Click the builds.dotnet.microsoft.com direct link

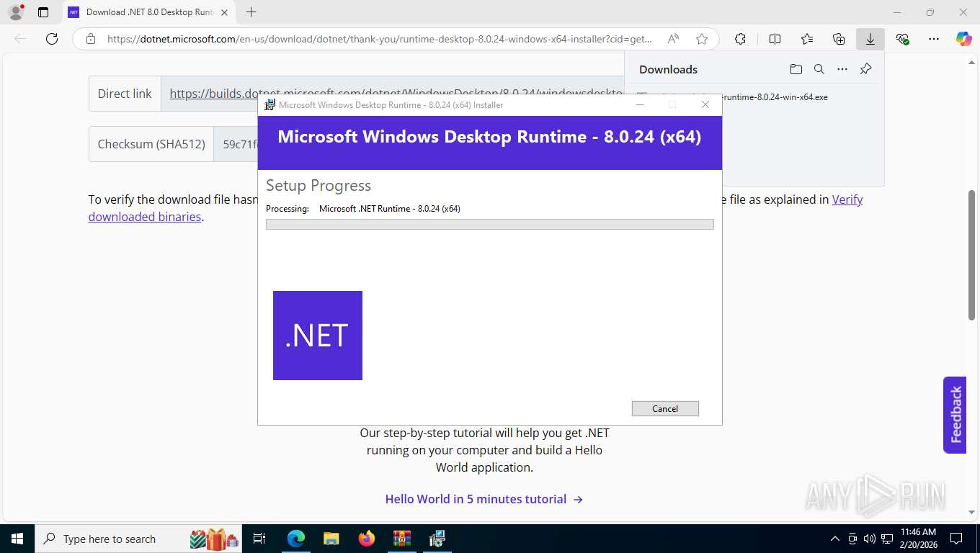click(396, 94)
